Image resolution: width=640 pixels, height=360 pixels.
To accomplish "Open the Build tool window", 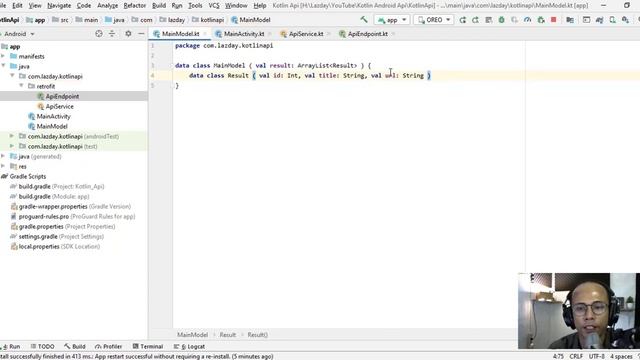I will tap(75, 346).
